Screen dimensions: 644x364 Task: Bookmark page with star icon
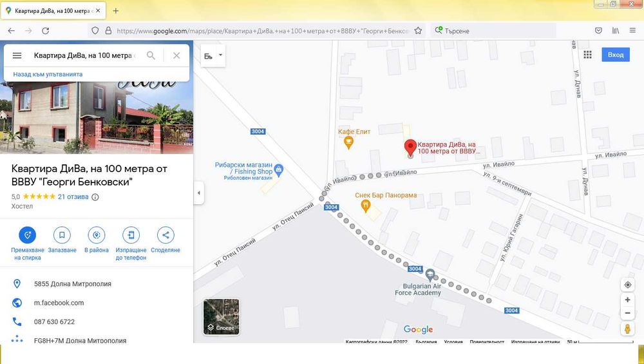(418, 31)
